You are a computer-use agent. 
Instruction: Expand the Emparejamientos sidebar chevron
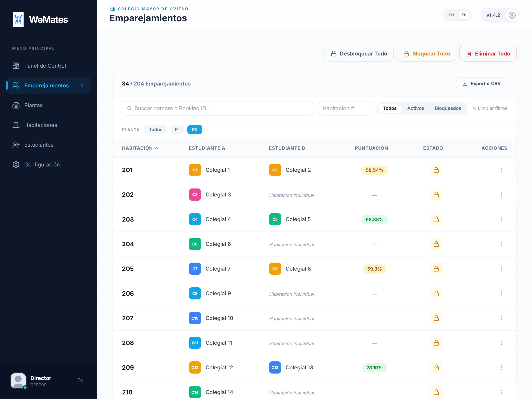pyautogui.click(x=82, y=86)
